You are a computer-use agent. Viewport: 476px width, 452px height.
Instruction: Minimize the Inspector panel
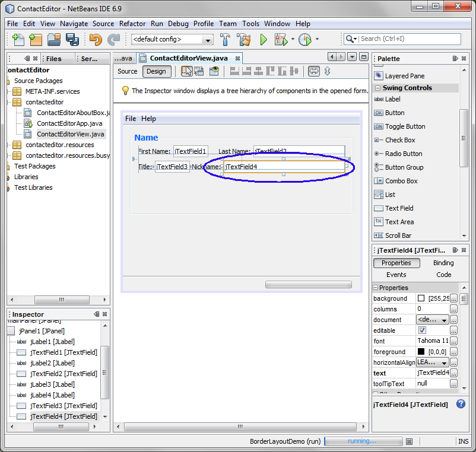click(x=97, y=314)
